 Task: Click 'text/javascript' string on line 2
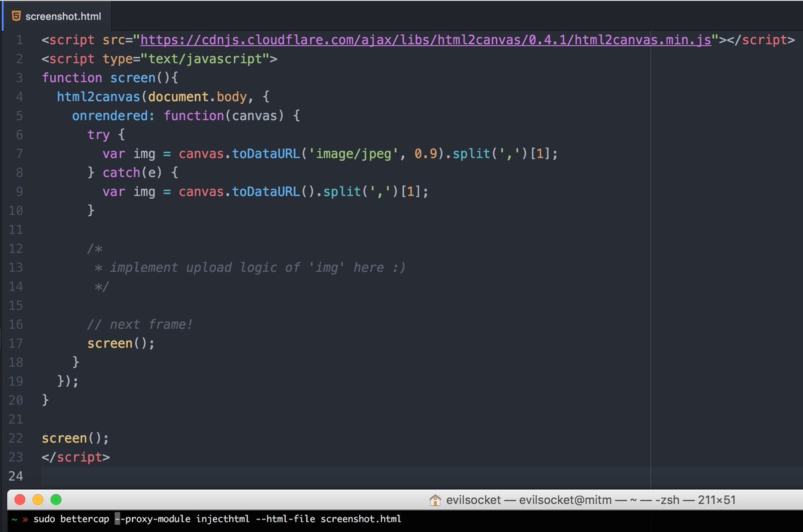(204, 59)
